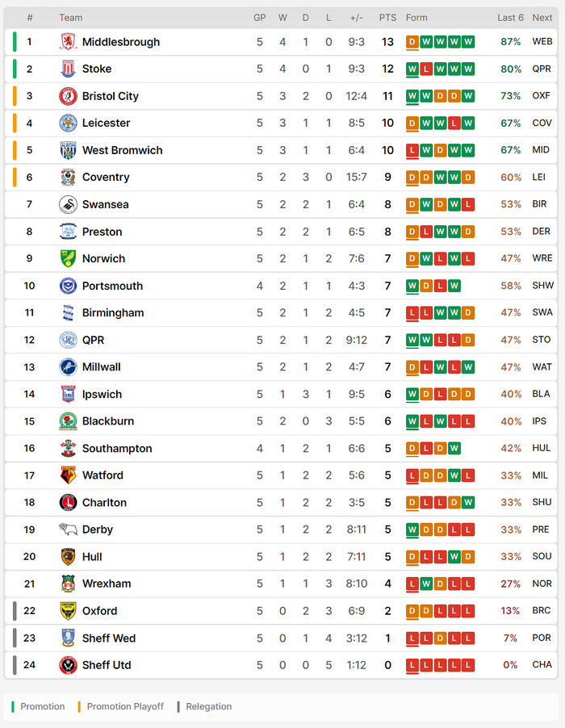Screen dimensions: 565x728
Task: Click the Form column header
Action: (416, 18)
